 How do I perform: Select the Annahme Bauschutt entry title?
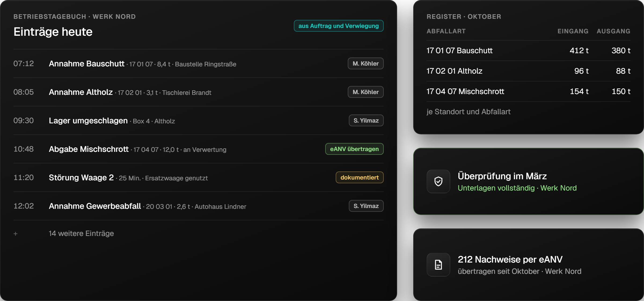point(87,63)
